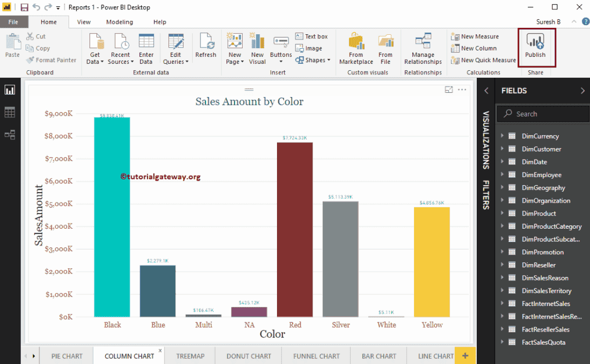Open the Help ribbon tab
The height and width of the screenshot is (364, 590).
pos(160,22)
